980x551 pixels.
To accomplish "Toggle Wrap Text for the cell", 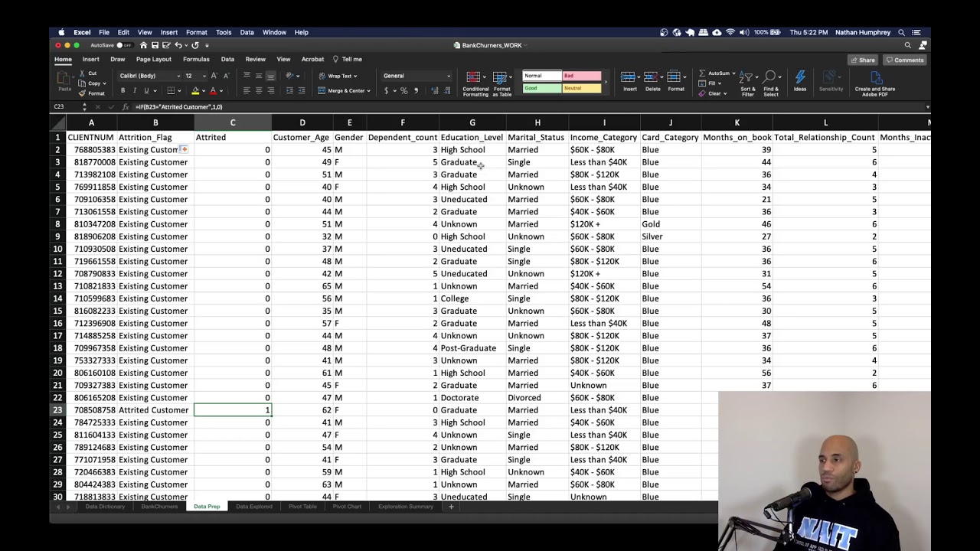I will click(338, 76).
